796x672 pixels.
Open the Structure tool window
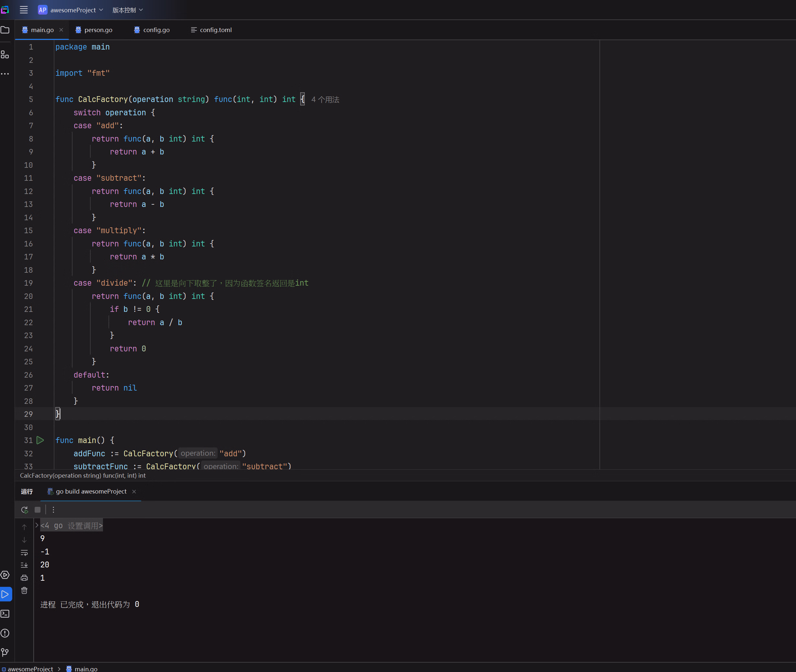(5, 54)
